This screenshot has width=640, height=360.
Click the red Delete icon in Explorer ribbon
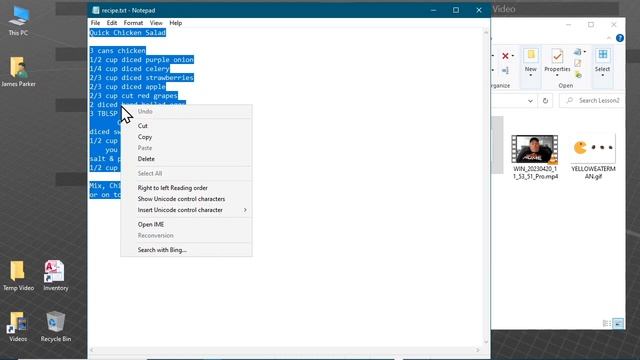[x=505, y=56]
